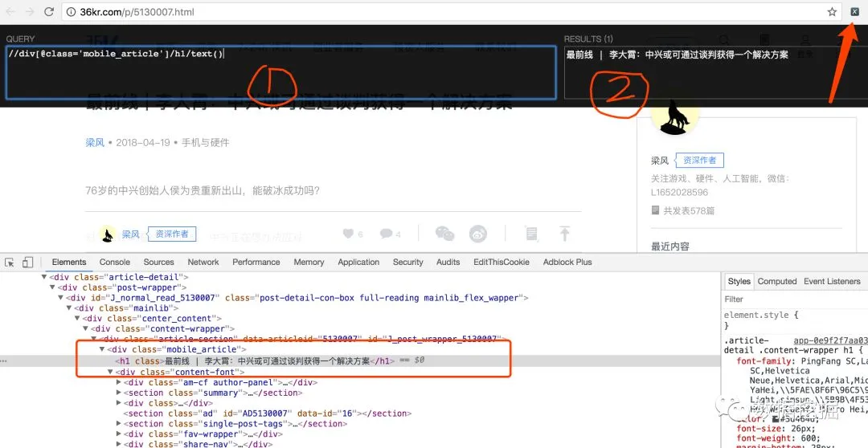
Task: Collapse the mobile_article div node
Action: 102,349
